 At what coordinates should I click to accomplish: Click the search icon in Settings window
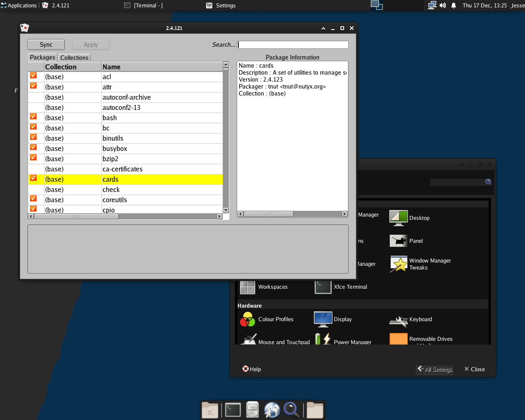click(488, 182)
